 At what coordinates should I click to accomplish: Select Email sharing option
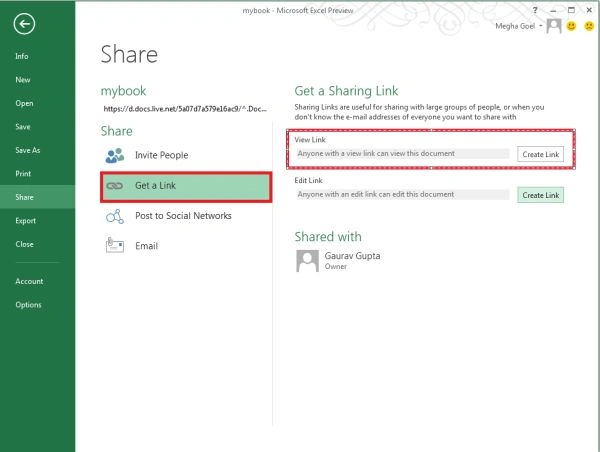186,246
